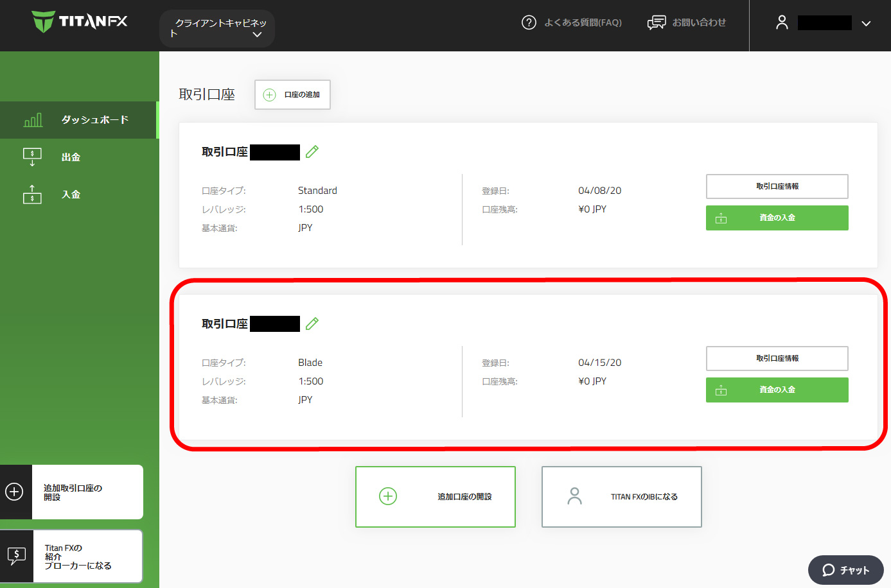
Task: Select 出金 in the sidebar
Action: click(x=71, y=157)
